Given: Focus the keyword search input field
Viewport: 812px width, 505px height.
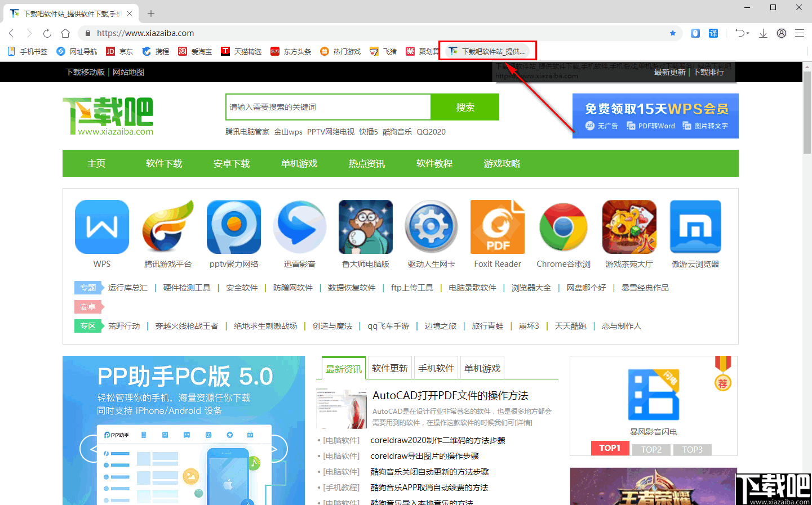Looking at the screenshot, I should [329, 107].
